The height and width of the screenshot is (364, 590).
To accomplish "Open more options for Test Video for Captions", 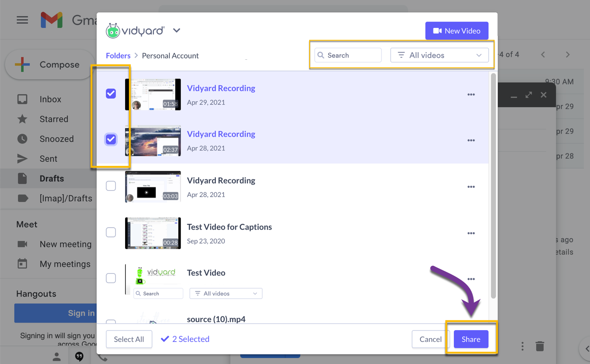I will point(471,233).
